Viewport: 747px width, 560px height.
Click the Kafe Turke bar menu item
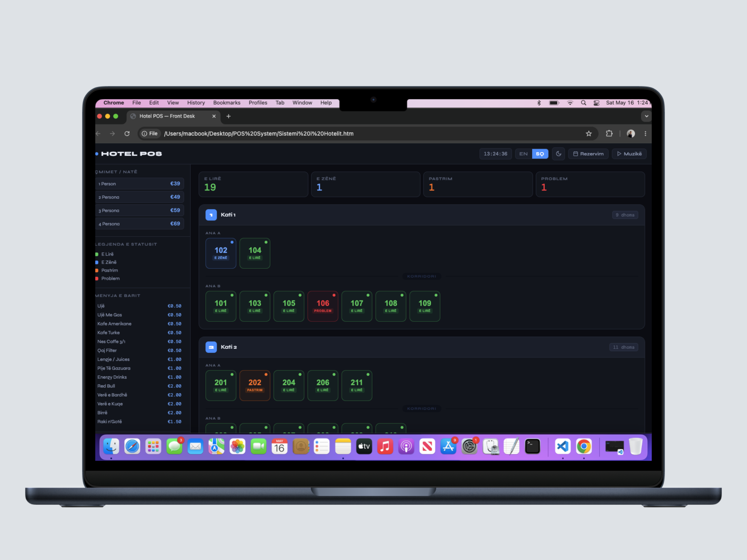pyautogui.click(x=139, y=332)
